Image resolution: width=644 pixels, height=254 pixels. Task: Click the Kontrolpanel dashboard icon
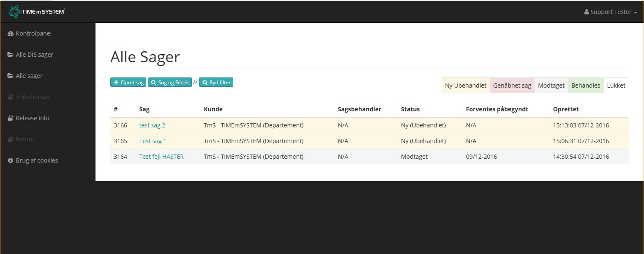pos(11,33)
